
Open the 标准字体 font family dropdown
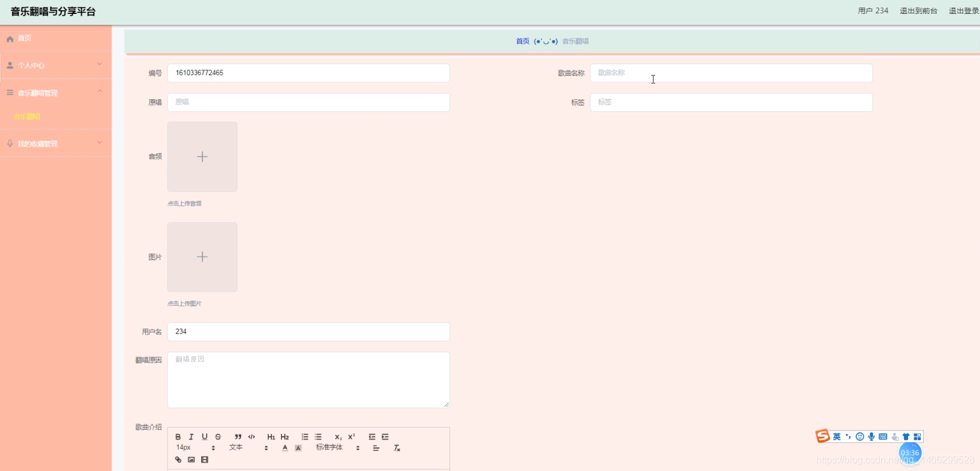(x=338, y=448)
